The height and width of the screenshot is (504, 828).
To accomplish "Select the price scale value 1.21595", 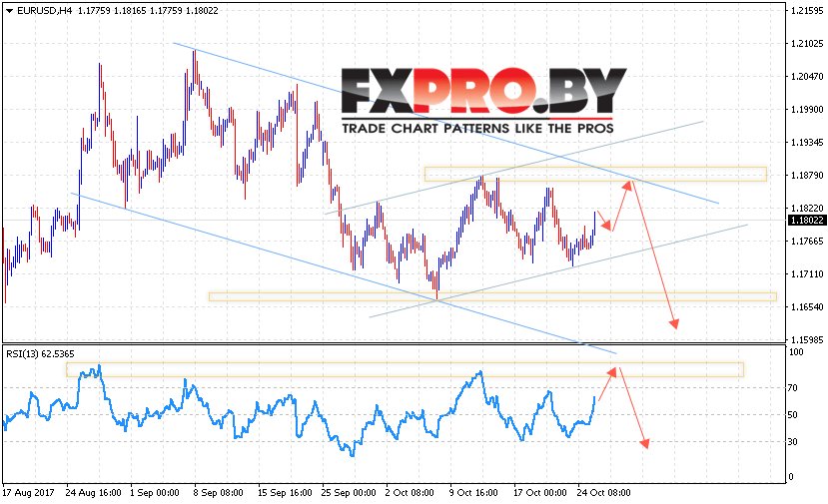I will [807, 11].
